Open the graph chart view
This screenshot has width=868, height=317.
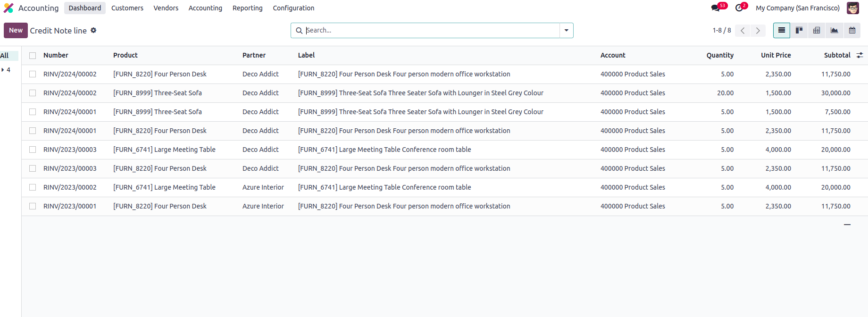(x=834, y=30)
